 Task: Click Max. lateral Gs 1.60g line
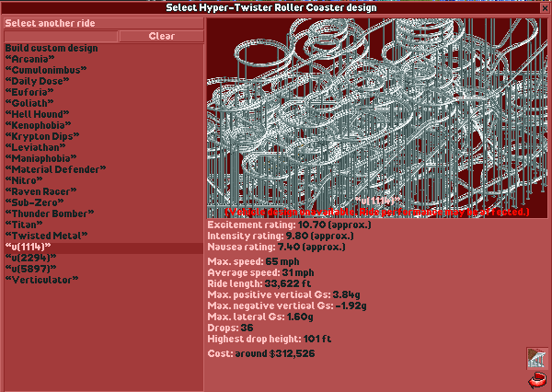coord(260,317)
